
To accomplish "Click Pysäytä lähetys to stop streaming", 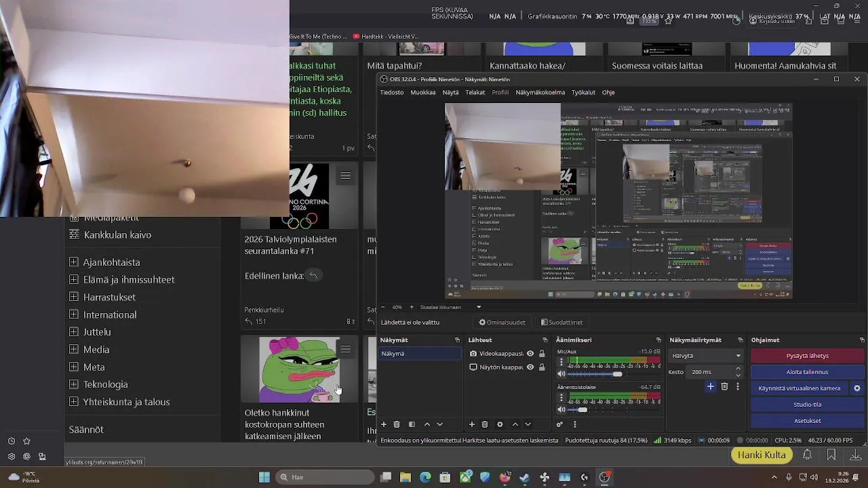I will 808,356.
